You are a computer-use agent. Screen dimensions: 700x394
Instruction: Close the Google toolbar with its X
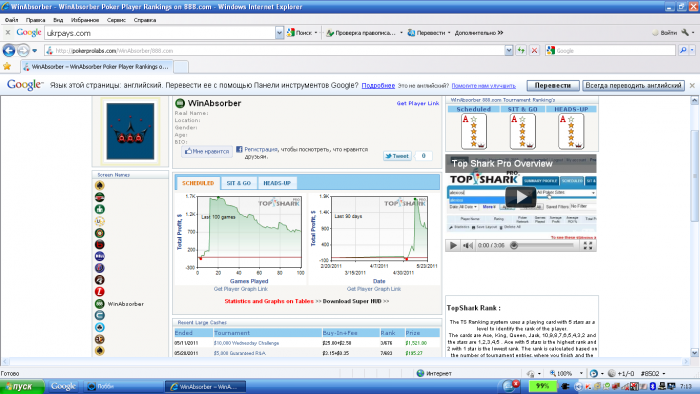(8, 33)
